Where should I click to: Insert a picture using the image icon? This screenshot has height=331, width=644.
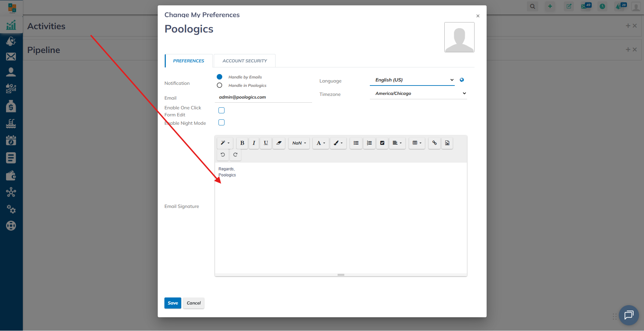point(447,143)
